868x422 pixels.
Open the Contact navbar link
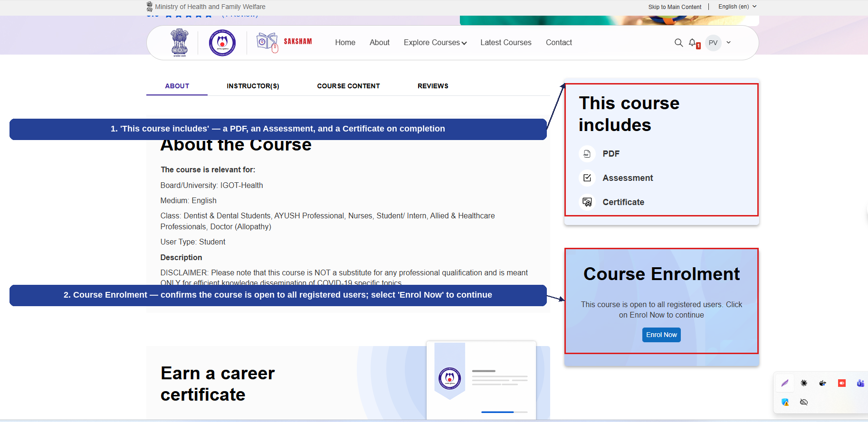point(559,43)
